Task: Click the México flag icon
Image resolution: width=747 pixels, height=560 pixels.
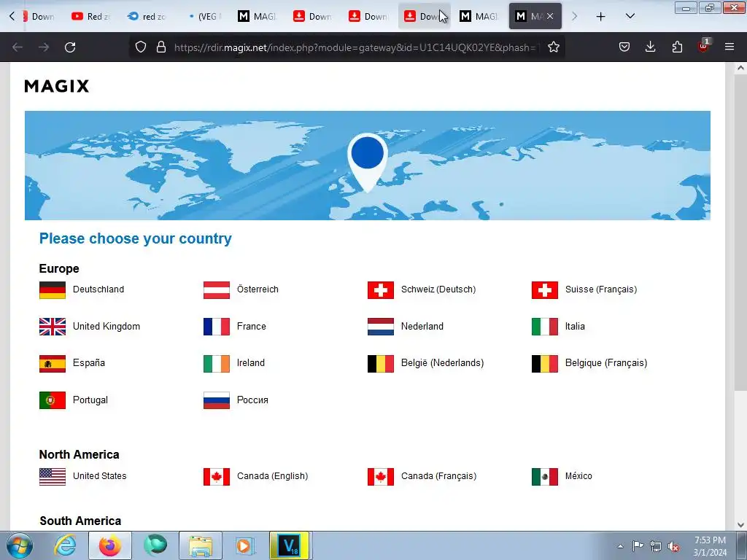Action: (x=544, y=477)
